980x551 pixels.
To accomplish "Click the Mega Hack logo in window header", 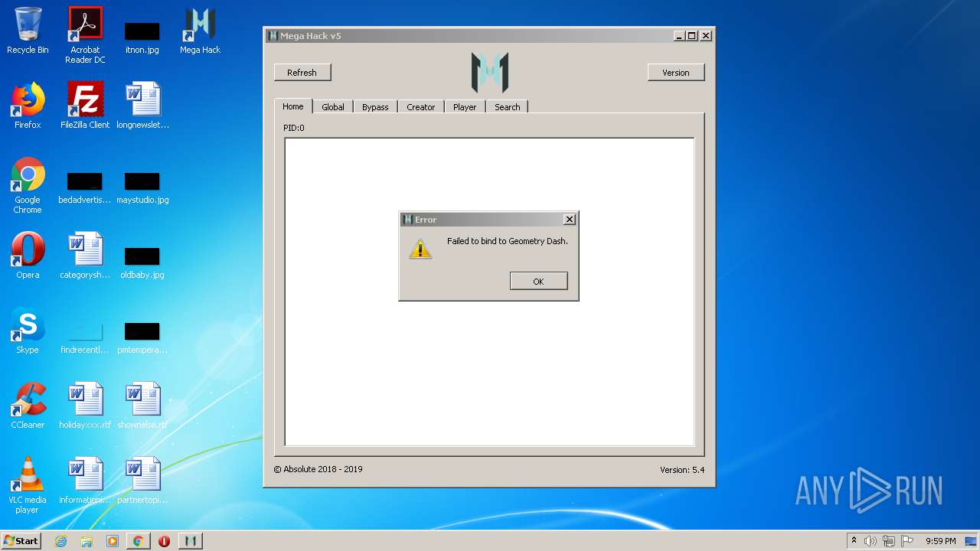I will click(490, 73).
